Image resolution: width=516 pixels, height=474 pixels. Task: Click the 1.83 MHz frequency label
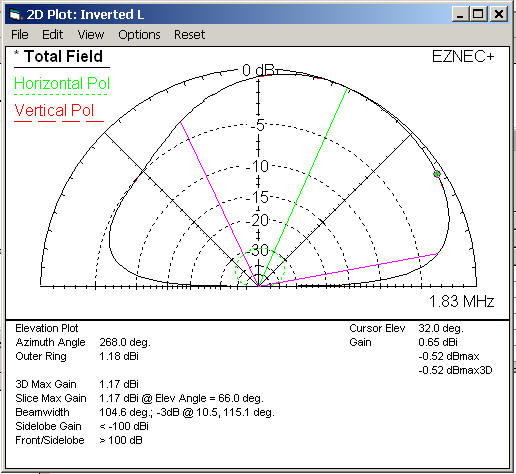point(461,301)
